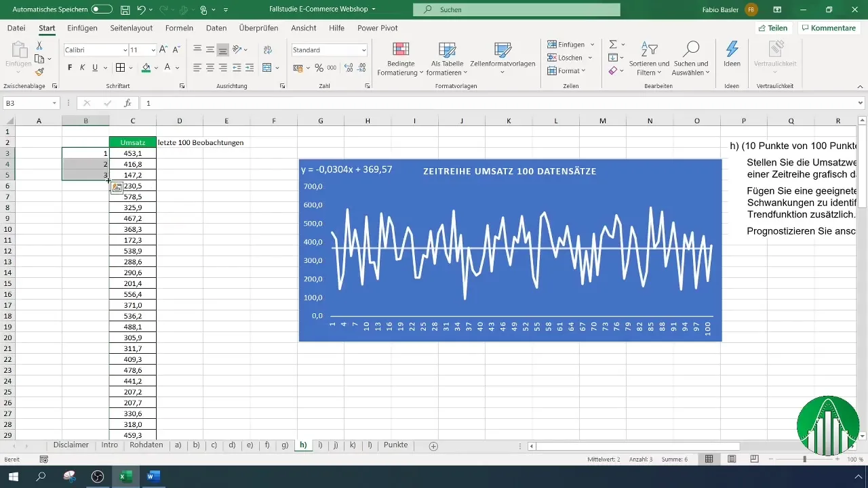Viewport: 868px width, 488px height.
Task: Click the increase decimal places icon
Action: (x=349, y=68)
